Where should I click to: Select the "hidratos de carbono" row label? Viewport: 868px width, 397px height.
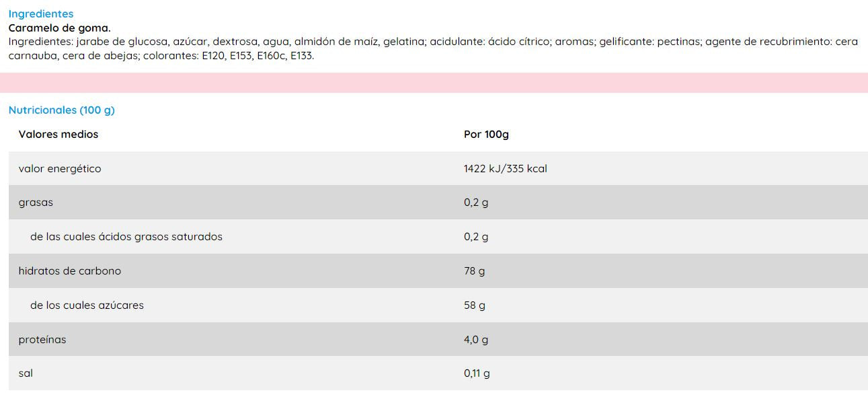tap(70, 271)
